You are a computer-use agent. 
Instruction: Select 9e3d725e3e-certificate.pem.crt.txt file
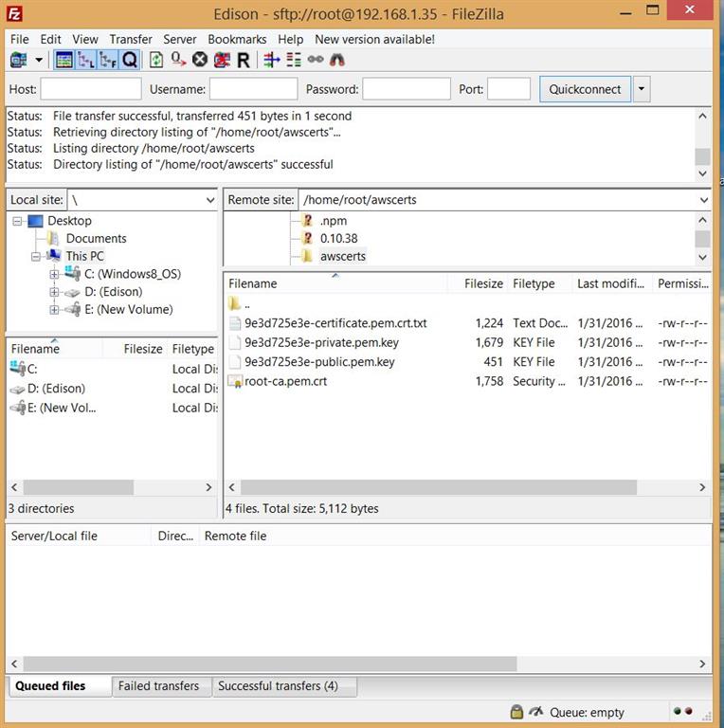pos(335,323)
